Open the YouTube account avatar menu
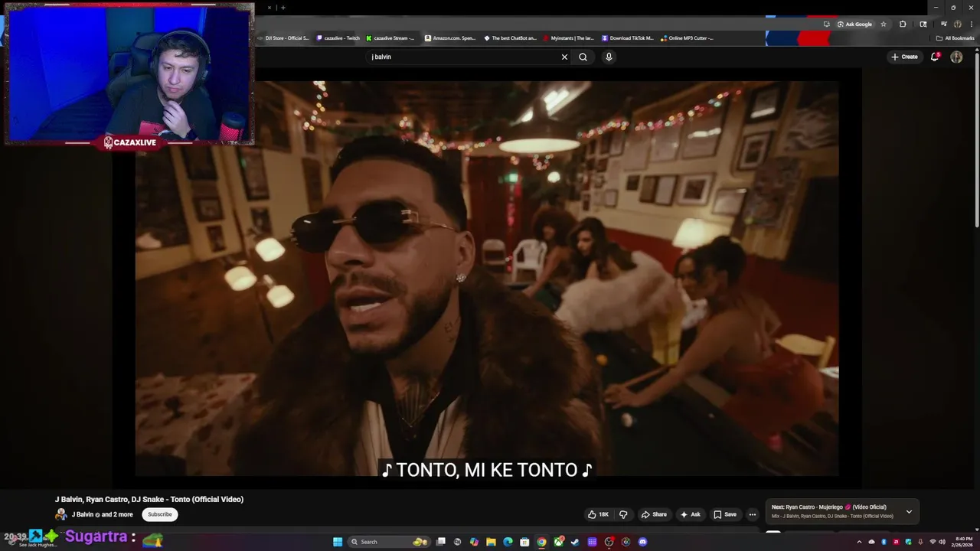The width and height of the screenshot is (980, 551). coord(956,57)
